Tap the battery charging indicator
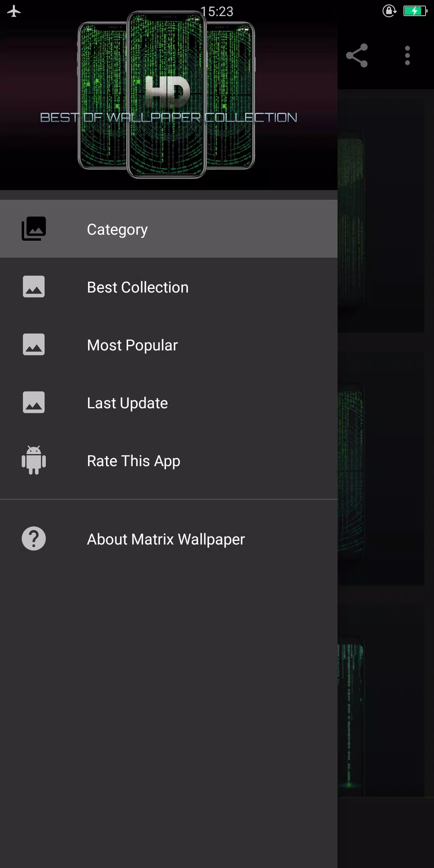434x868 pixels. point(416,11)
